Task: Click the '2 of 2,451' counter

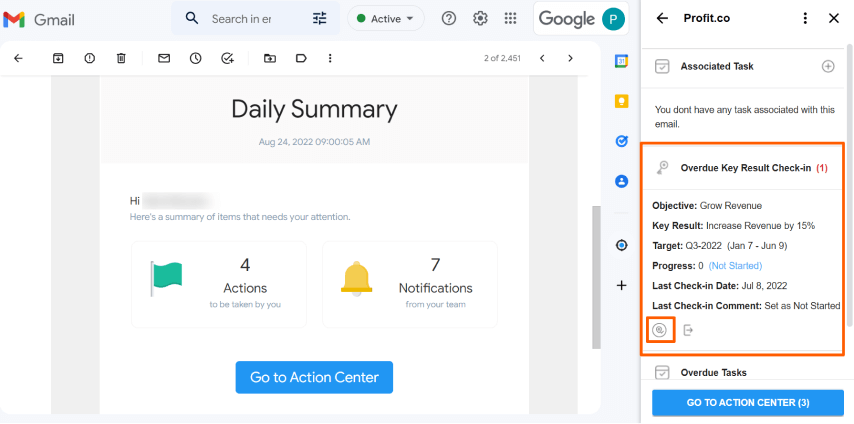Action: coord(502,58)
